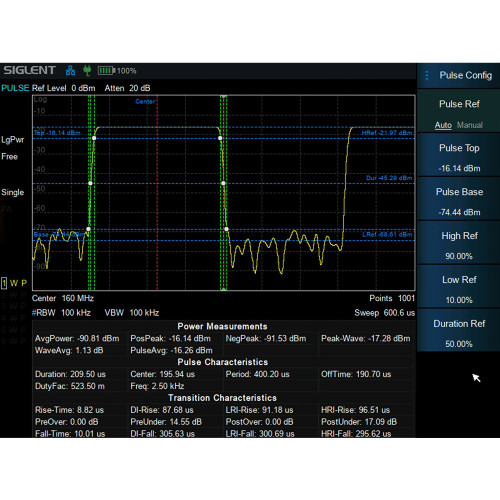
Task: Click the VBW 100 kHz readout
Action: point(132,313)
